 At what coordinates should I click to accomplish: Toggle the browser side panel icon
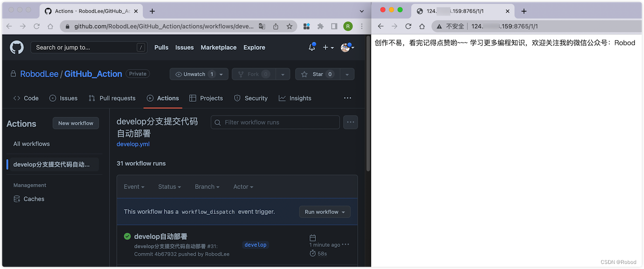point(334,26)
